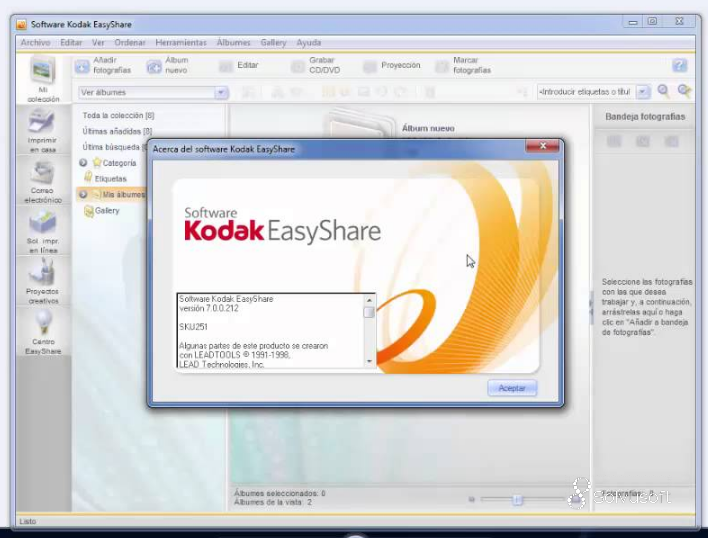Screen dimensions: 708x538
Task: Open the Herramientas menu
Action: pos(181,42)
